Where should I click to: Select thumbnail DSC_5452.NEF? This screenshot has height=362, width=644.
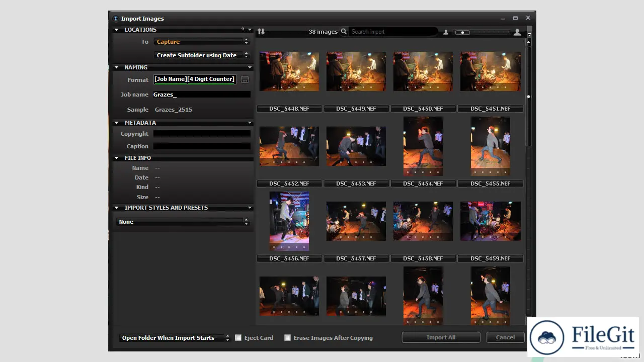click(x=289, y=146)
